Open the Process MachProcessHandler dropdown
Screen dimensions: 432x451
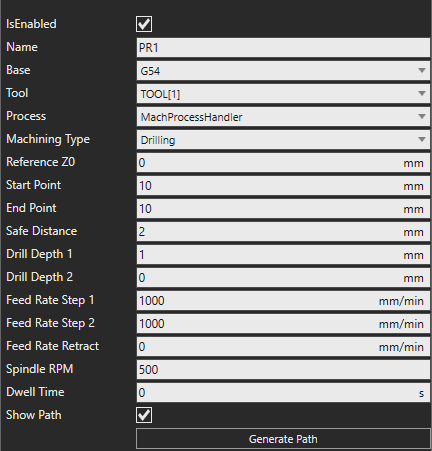[283, 117]
